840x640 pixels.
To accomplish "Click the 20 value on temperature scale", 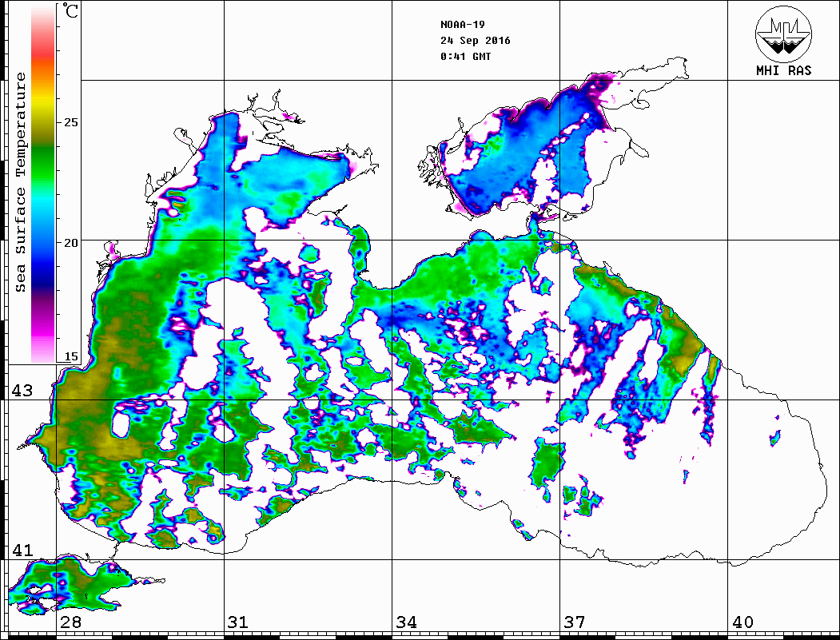I will click(x=70, y=243).
